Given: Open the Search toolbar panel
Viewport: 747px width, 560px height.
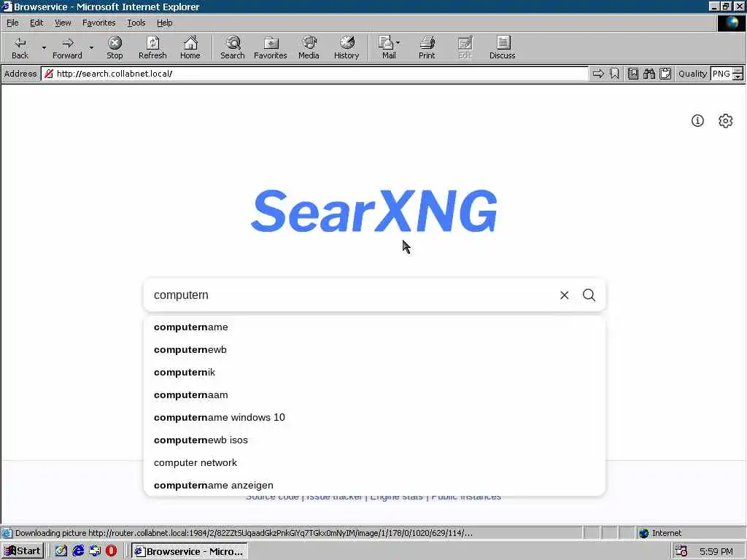Looking at the screenshot, I should [233, 47].
